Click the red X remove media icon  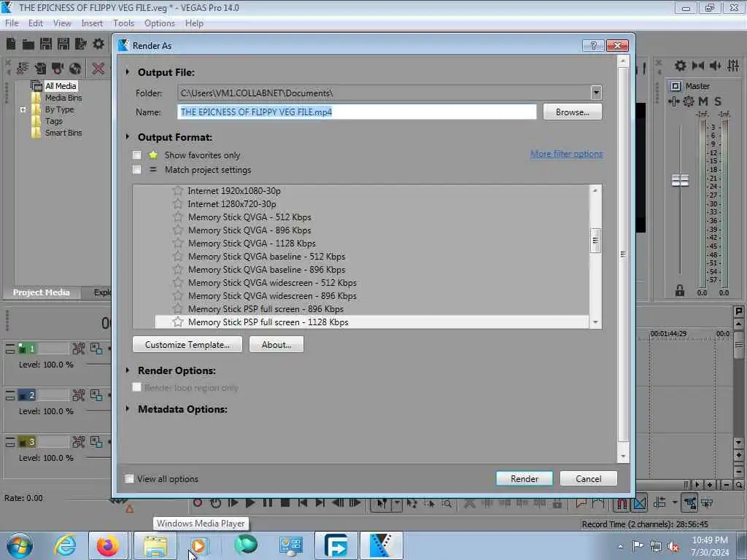pyautogui.click(x=98, y=69)
